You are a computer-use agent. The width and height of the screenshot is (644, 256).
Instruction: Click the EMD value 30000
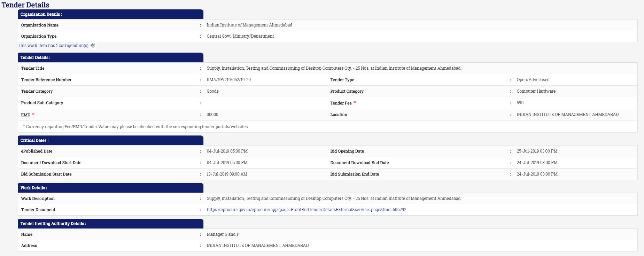212,115
